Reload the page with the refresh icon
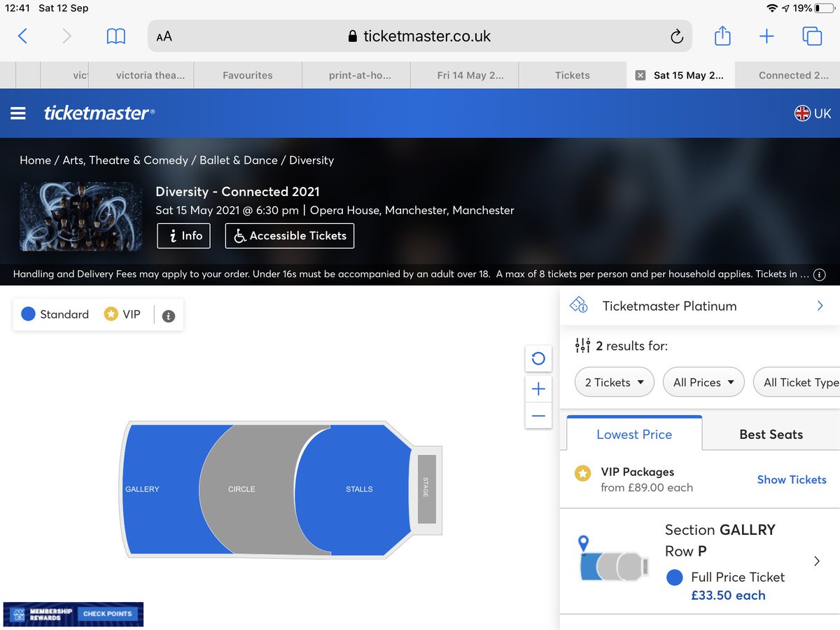 (676, 36)
